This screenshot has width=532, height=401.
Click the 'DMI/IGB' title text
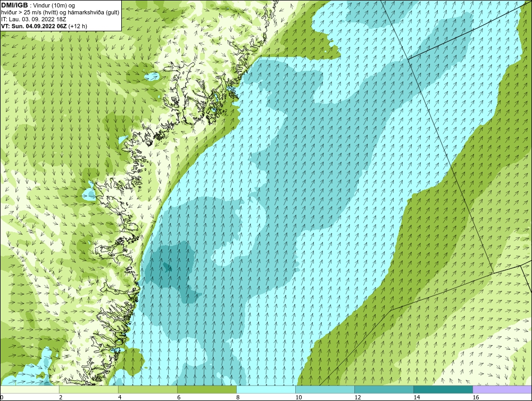[14, 5]
